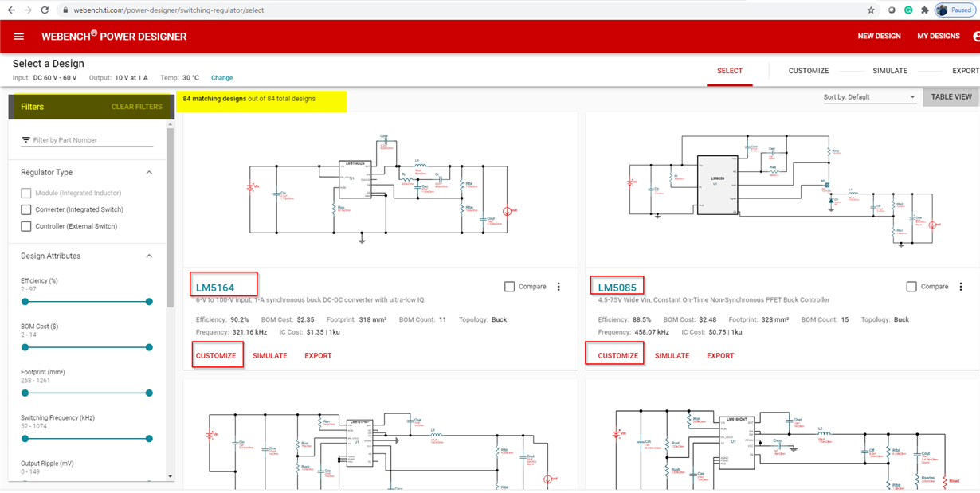Click Filter by Part Number field

(87, 140)
